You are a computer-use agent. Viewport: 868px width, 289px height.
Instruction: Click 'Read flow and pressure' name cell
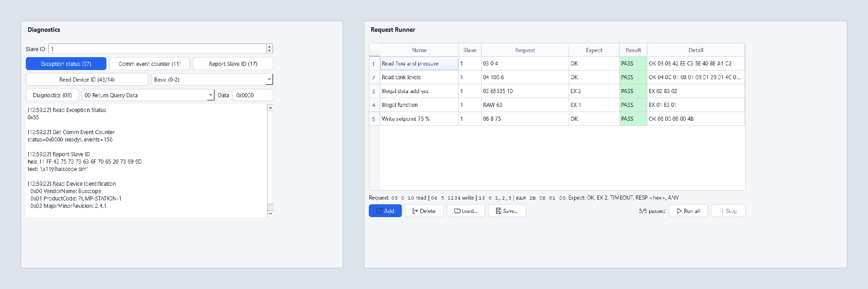point(419,64)
